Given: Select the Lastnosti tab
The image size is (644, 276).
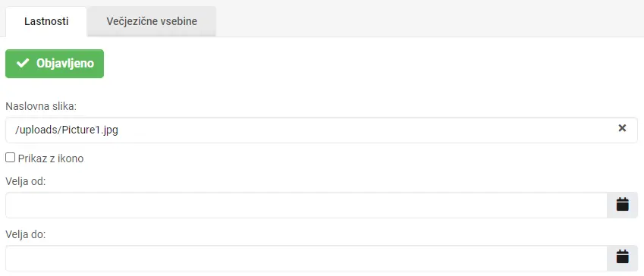Looking at the screenshot, I should pyautogui.click(x=46, y=21).
